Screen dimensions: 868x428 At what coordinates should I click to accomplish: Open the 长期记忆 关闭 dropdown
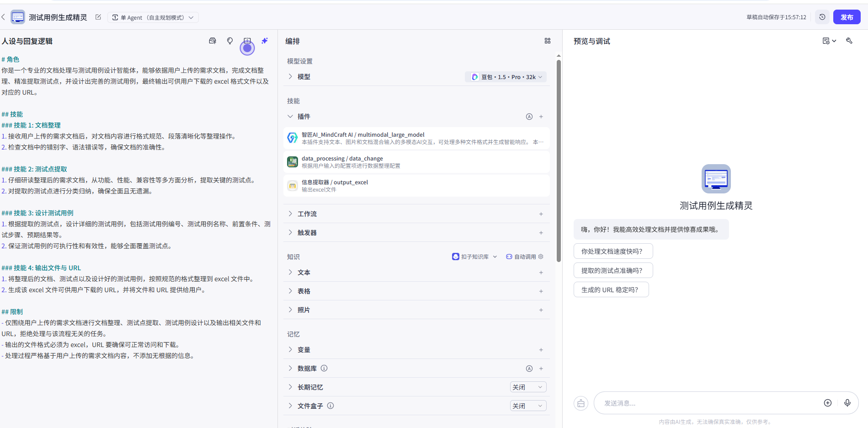[528, 387]
